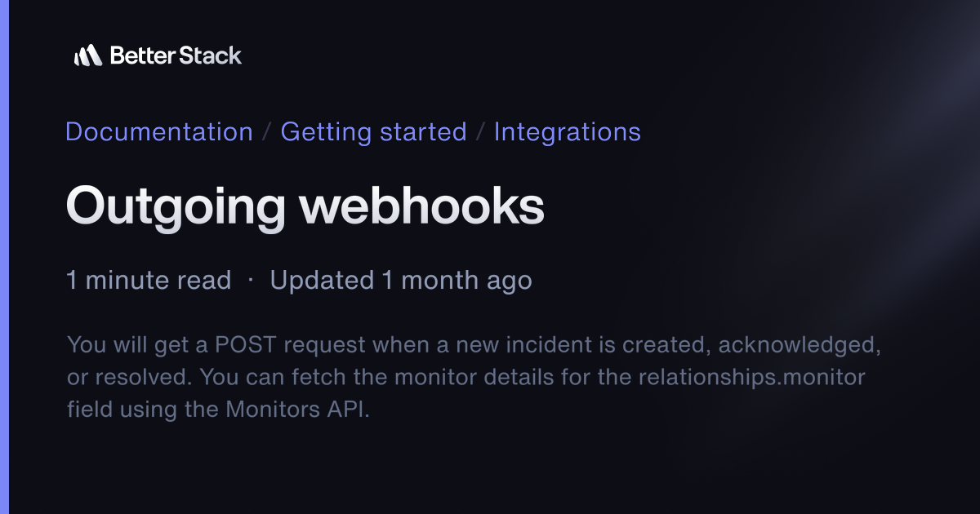Select the Integrations text at breadcrumb end
The height and width of the screenshot is (514, 980).
click(x=567, y=131)
